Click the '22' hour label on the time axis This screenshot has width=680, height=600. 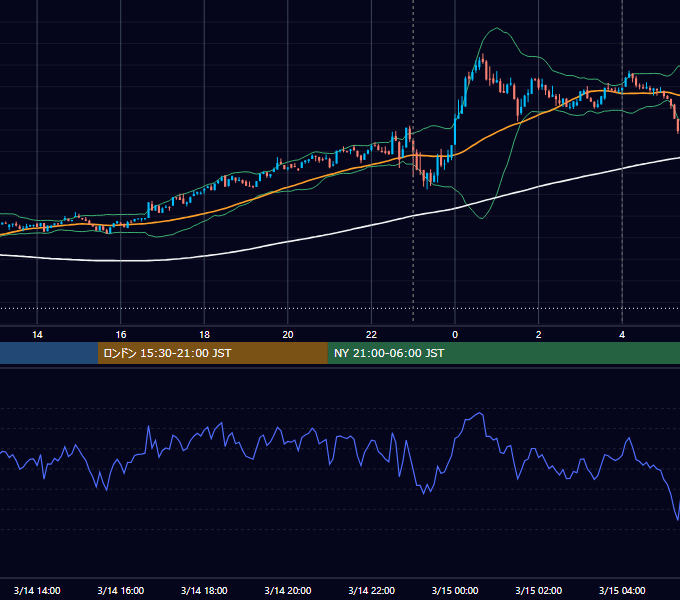click(x=371, y=335)
